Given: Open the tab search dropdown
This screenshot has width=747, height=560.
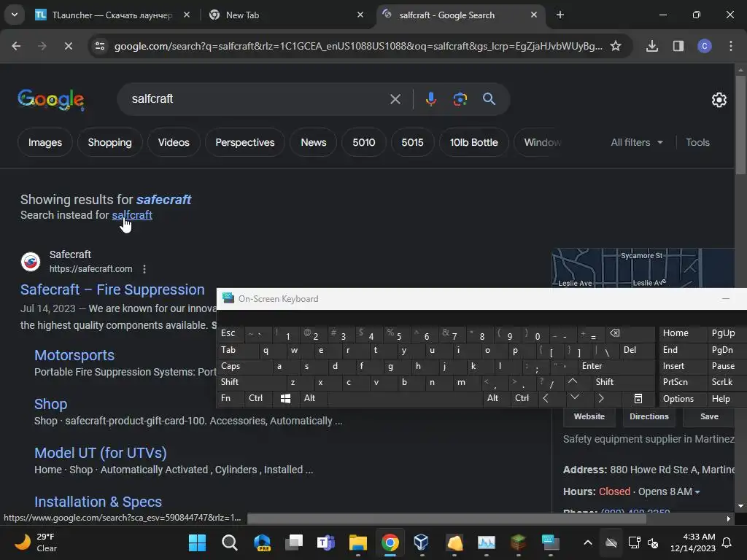Looking at the screenshot, I should point(15,15).
